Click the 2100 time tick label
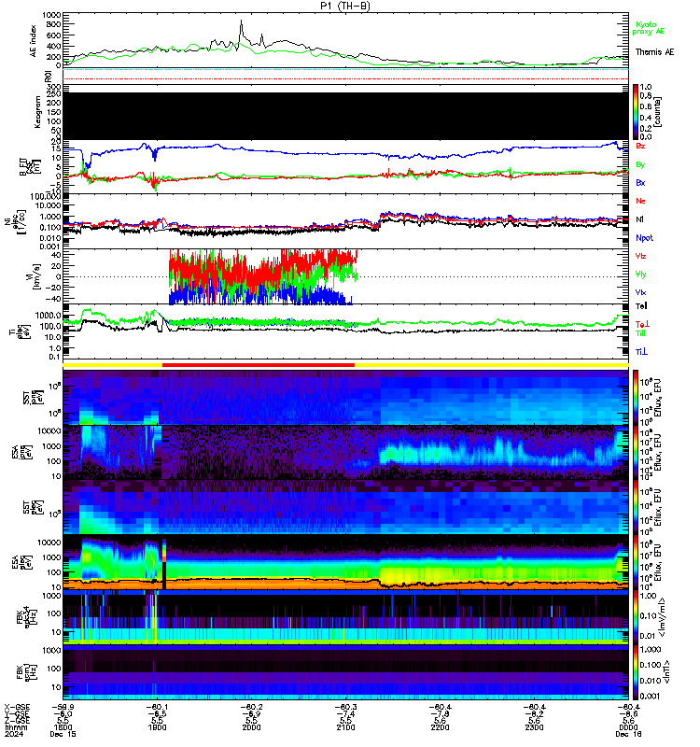 (345, 727)
